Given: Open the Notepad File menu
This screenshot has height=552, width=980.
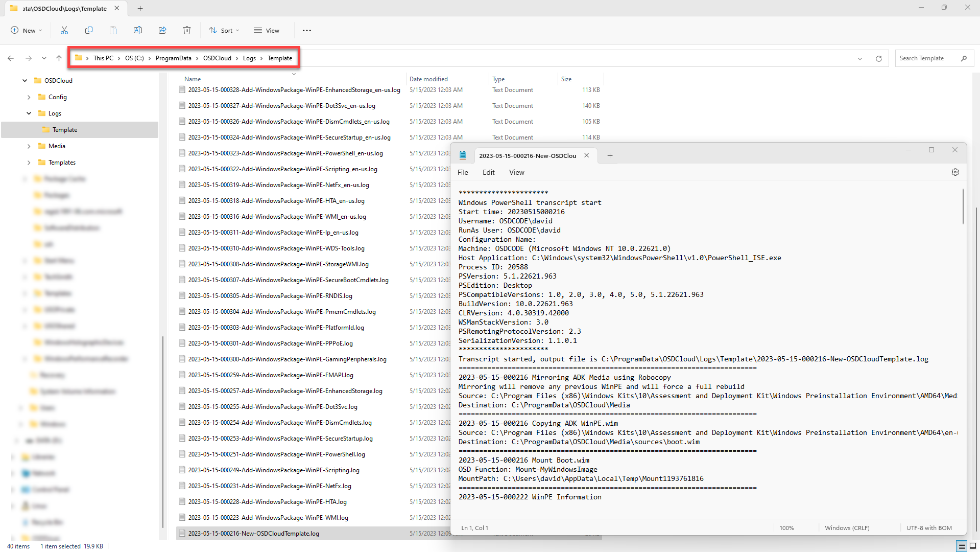Looking at the screenshot, I should 463,173.
